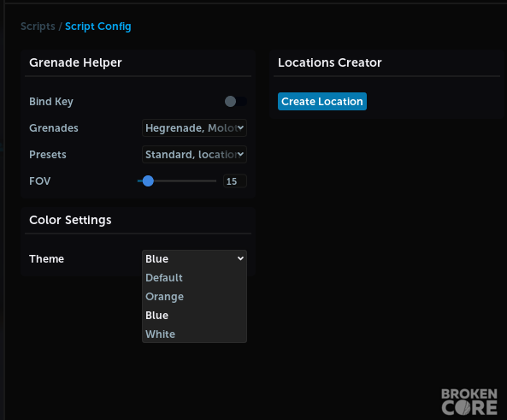This screenshot has height=420, width=507.
Task: Click the FOV value input field
Action: (x=235, y=180)
